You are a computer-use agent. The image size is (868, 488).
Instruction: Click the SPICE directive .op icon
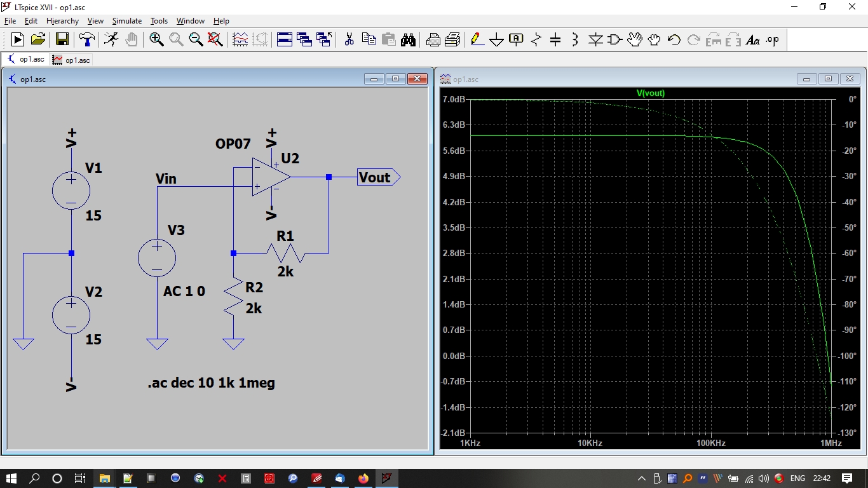coord(772,39)
